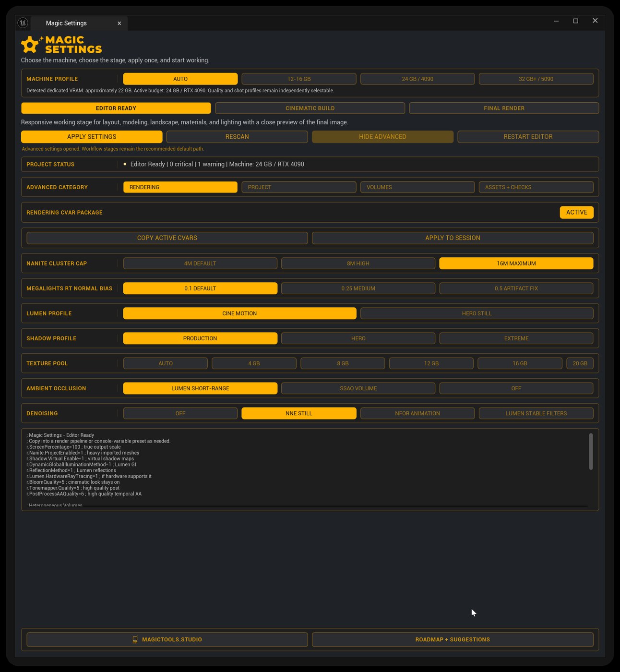Screen dimensions: 620x672
Task: Open the VOLUMES advanced category
Action: [x=417, y=187]
